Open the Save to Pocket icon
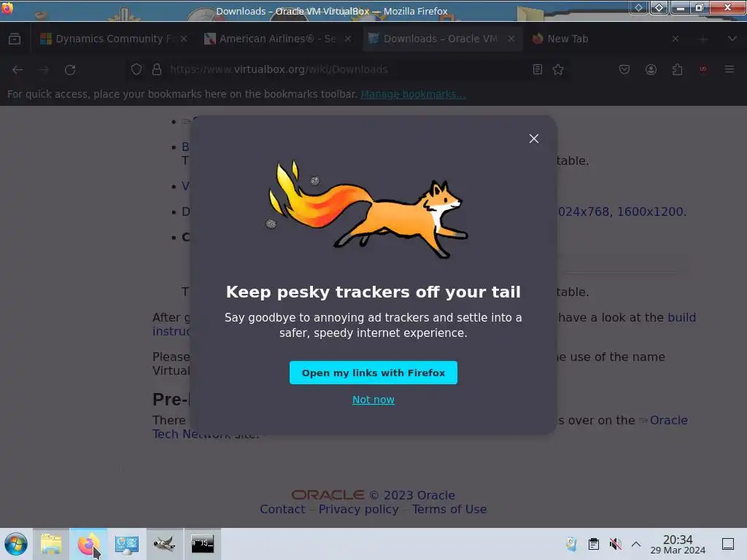This screenshot has height=560, width=747. [x=624, y=69]
